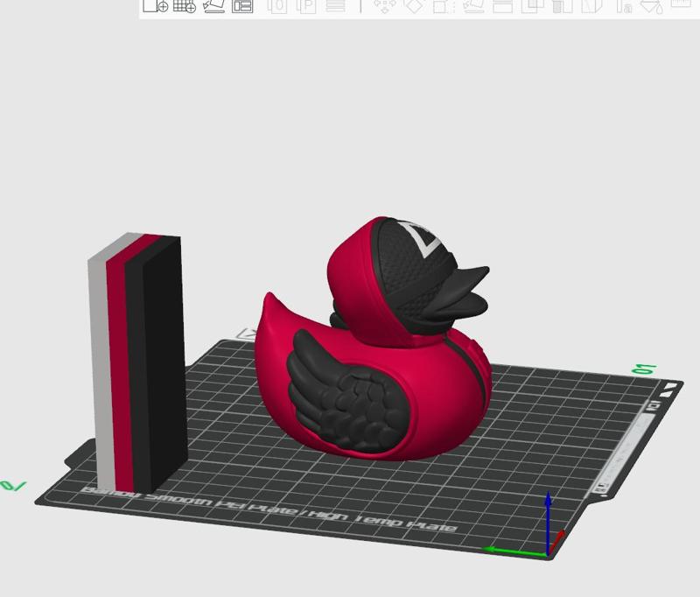Open the Color painting tool
700x597 pixels.
coord(651,5)
